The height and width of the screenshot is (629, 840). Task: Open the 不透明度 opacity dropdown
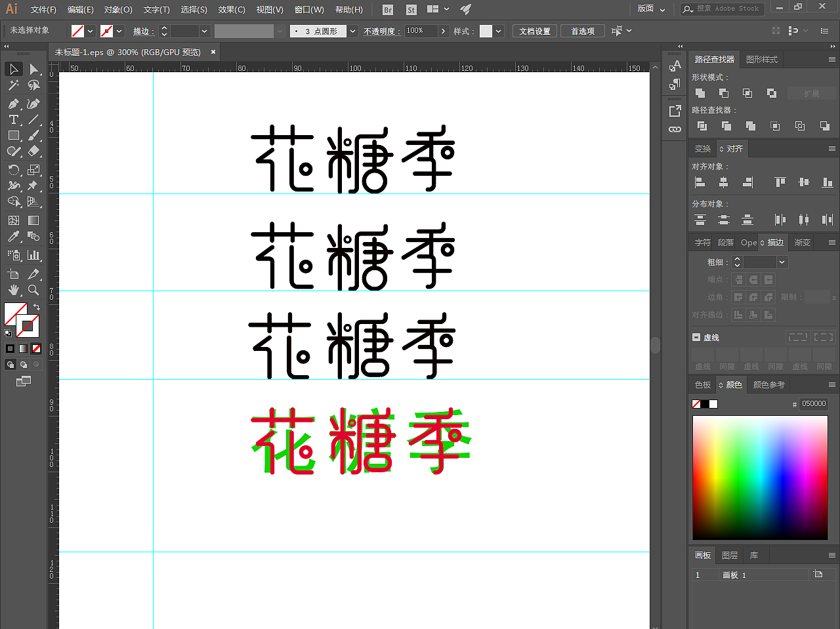click(x=444, y=30)
